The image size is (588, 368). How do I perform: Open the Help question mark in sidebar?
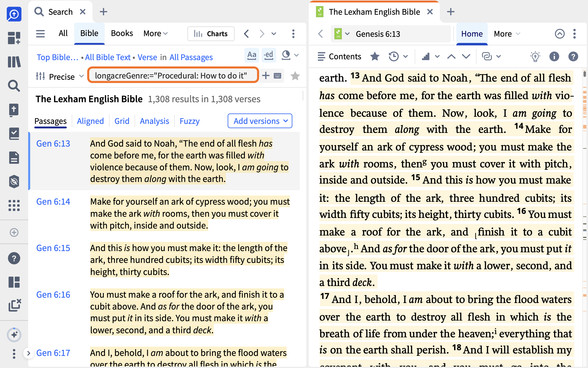click(14, 258)
